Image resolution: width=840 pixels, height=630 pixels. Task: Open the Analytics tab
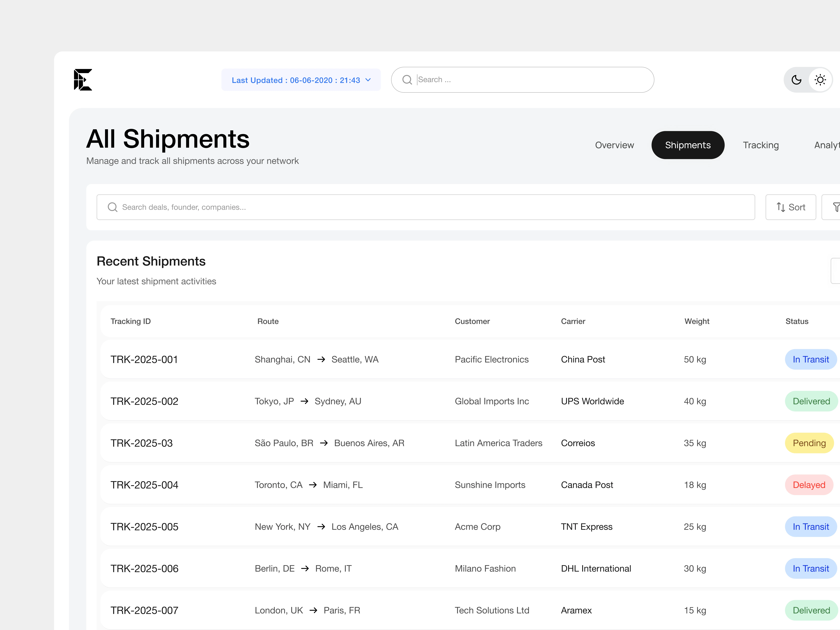[x=827, y=145]
